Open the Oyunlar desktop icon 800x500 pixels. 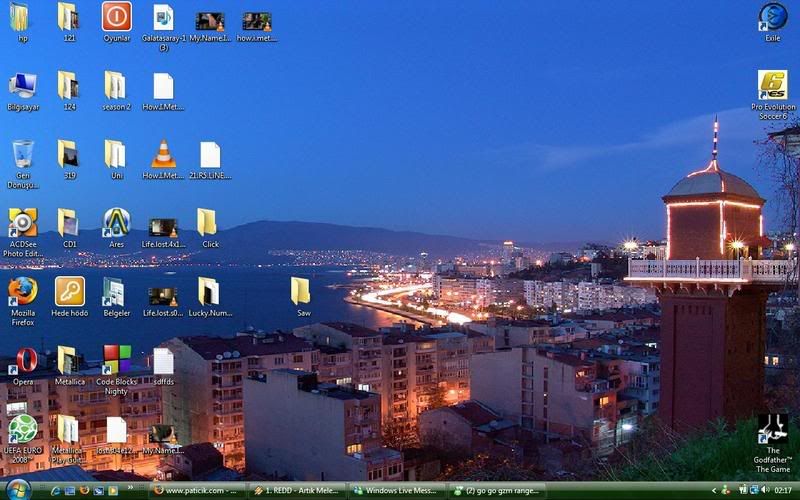(x=116, y=17)
